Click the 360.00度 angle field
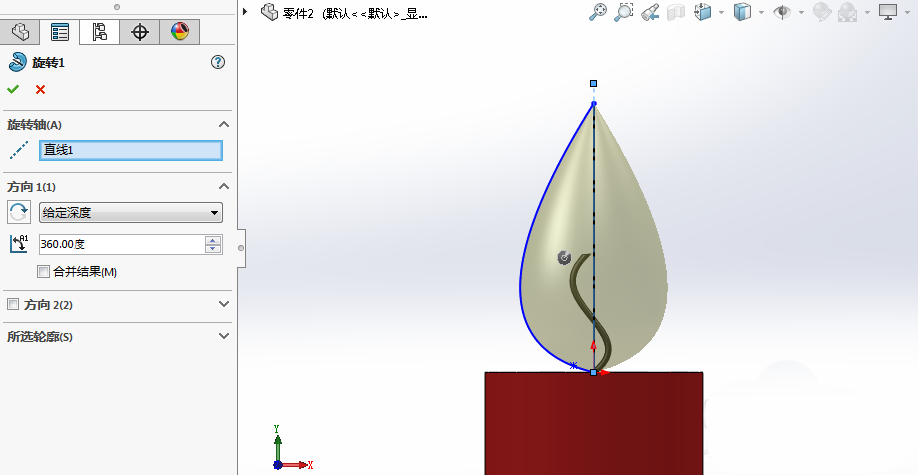Screen dimensions: 918x475 tap(121, 244)
